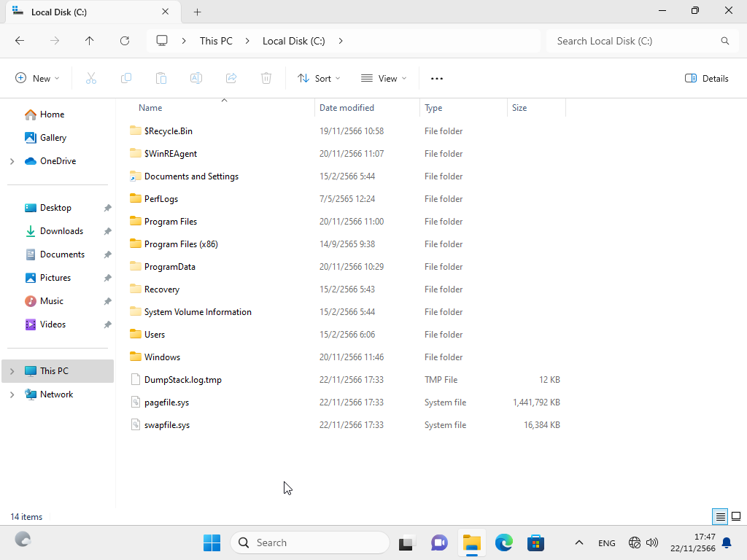Switch to details list view toggle

click(x=720, y=516)
